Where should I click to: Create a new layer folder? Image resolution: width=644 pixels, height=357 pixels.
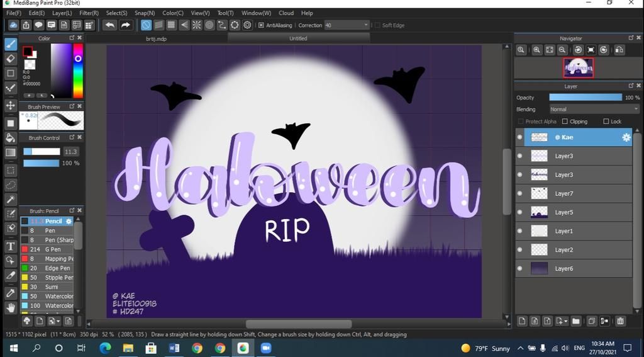point(575,321)
